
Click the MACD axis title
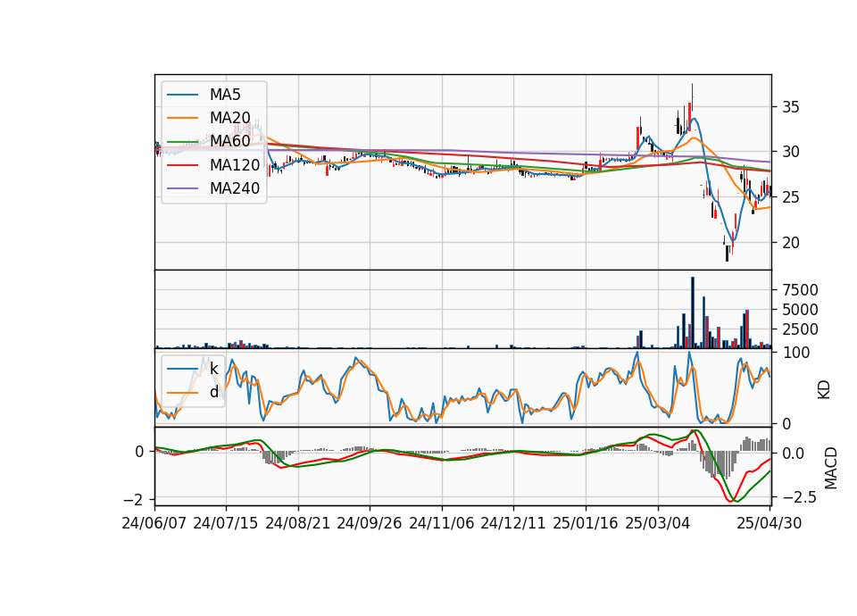point(831,468)
